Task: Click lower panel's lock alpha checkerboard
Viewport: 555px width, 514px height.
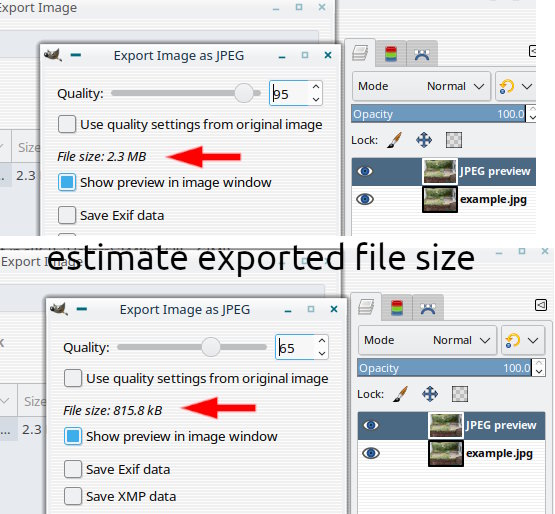Action: 460,394
